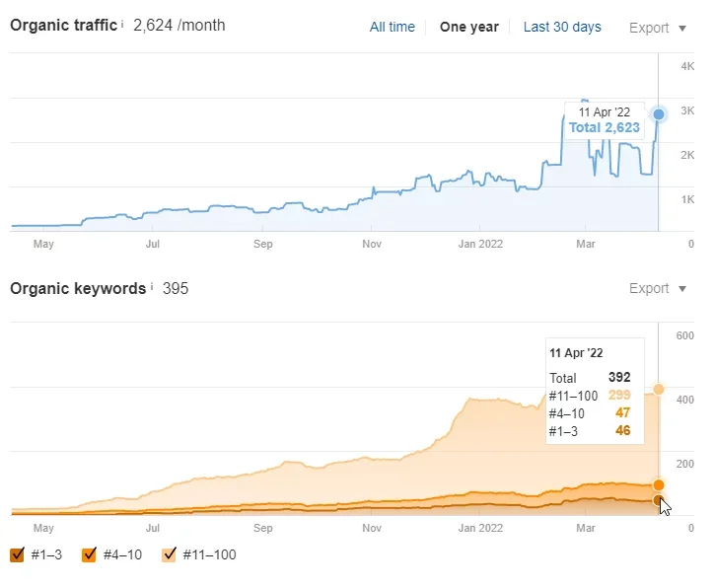Click info icon beside Organic keywords
This screenshot has width=714, height=588.
click(152, 286)
